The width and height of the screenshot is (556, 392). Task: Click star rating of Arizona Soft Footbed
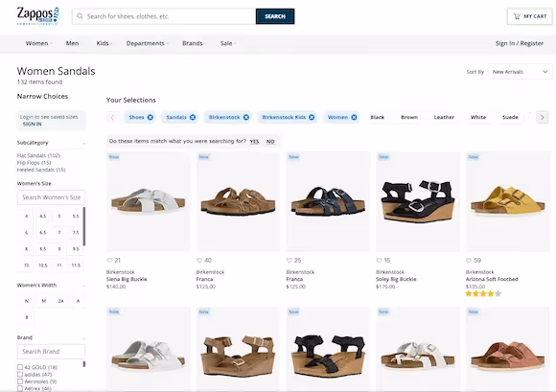pyautogui.click(x=483, y=293)
